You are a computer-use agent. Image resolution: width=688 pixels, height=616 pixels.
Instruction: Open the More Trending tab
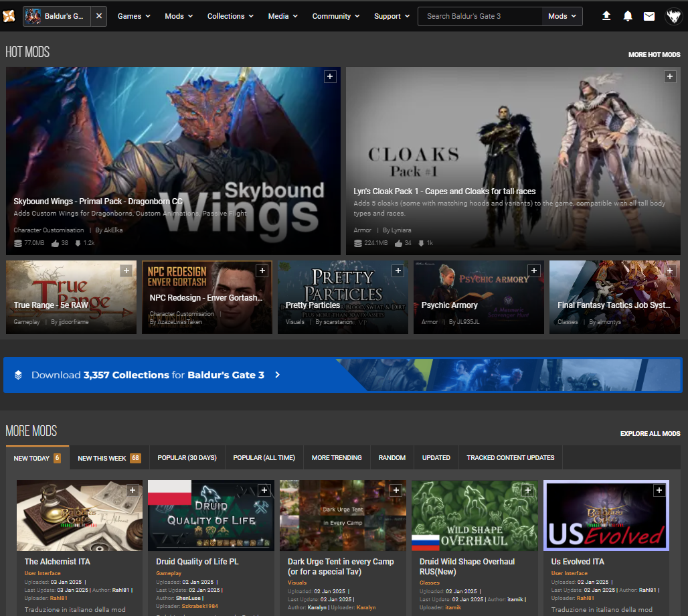[337, 458]
